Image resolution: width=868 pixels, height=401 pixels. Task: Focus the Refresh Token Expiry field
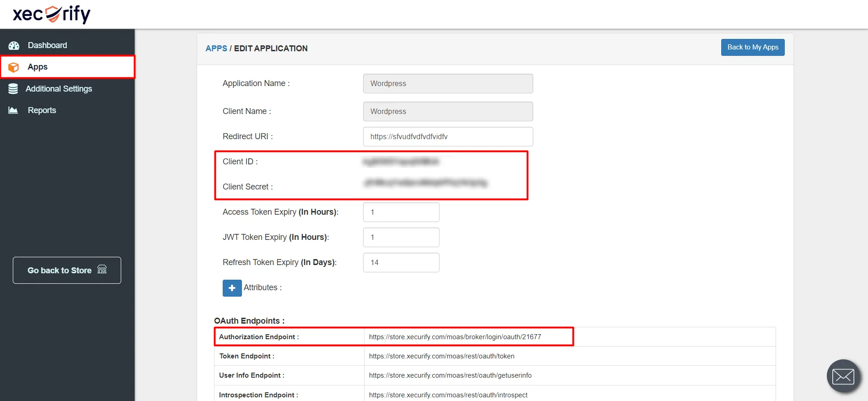point(401,262)
